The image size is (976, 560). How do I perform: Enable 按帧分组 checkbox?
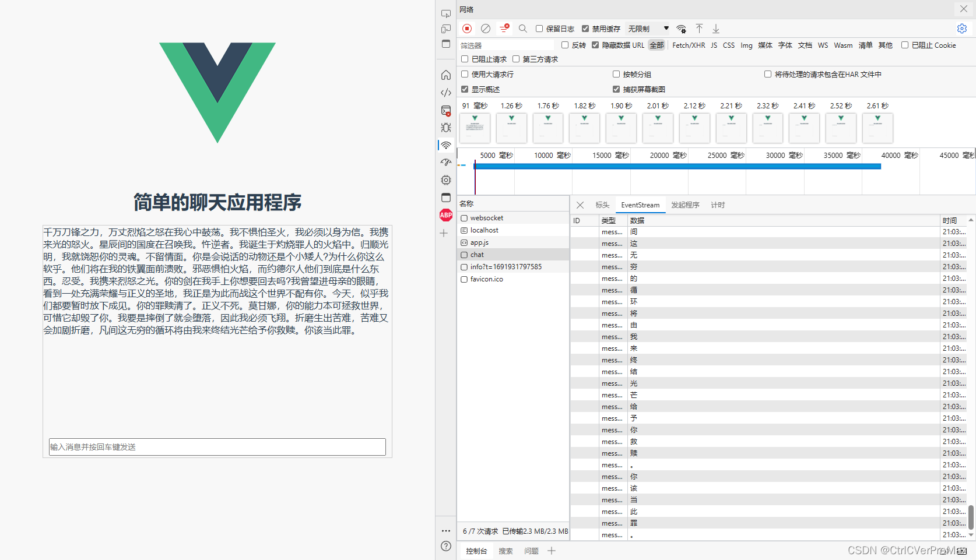point(616,74)
